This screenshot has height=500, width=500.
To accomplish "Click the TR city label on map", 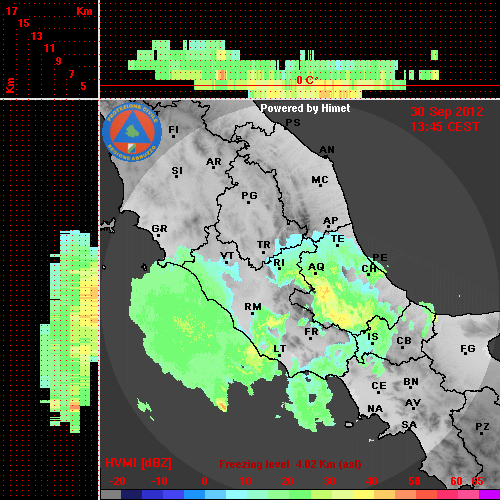I will tap(264, 245).
